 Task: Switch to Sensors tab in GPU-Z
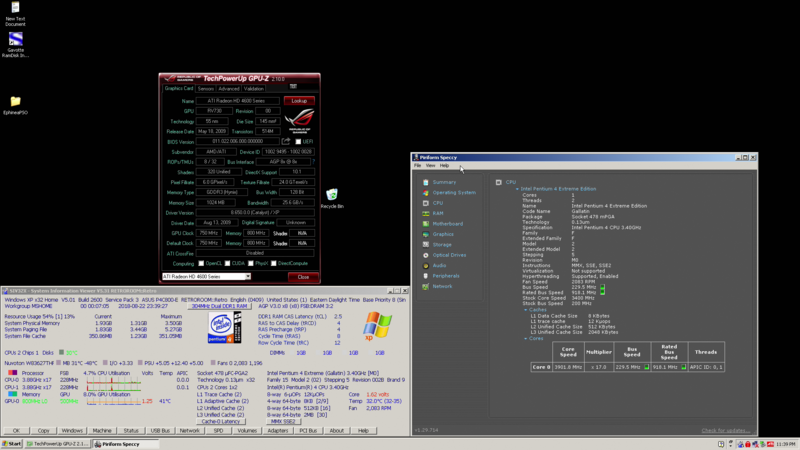coord(206,89)
